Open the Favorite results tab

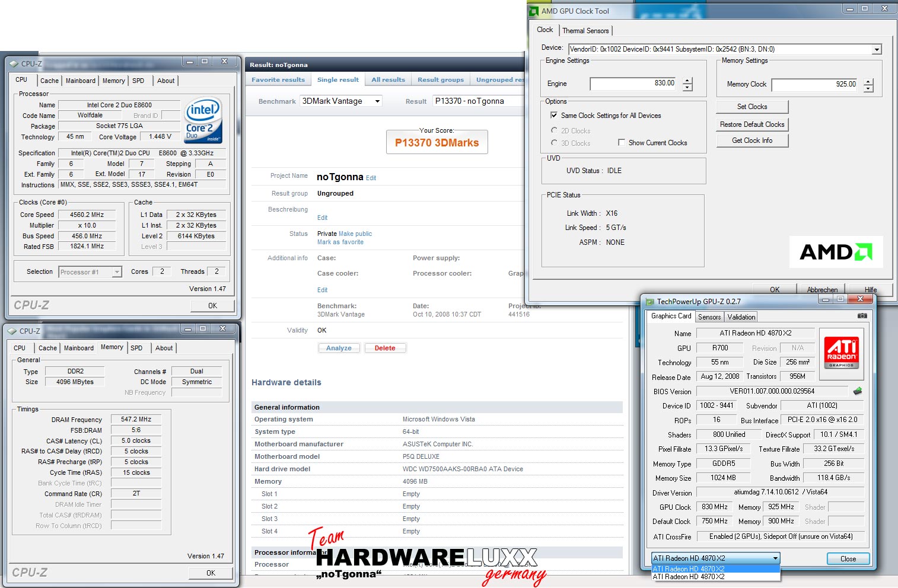tap(278, 79)
